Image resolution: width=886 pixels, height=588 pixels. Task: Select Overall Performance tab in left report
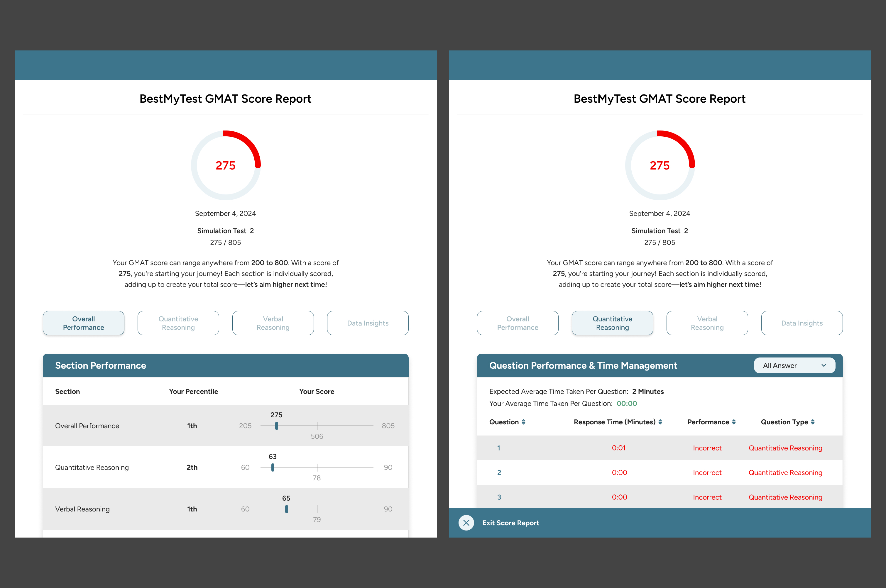[x=84, y=323]
